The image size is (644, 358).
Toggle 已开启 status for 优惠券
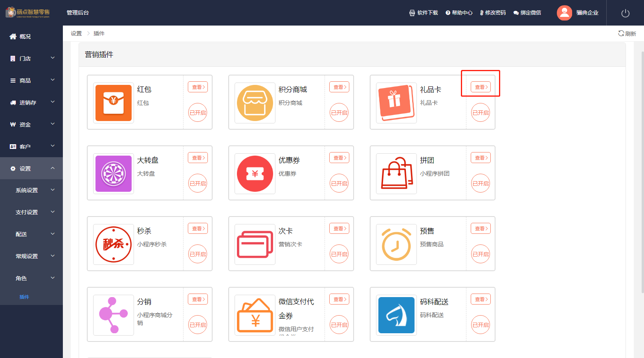point(339,184)
